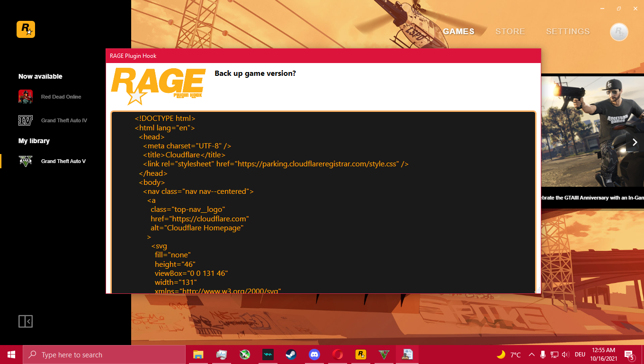Select the Grand Theft Auto IV icon
The height and width of the screenshot is (364, 644).
tap(26, 120)
